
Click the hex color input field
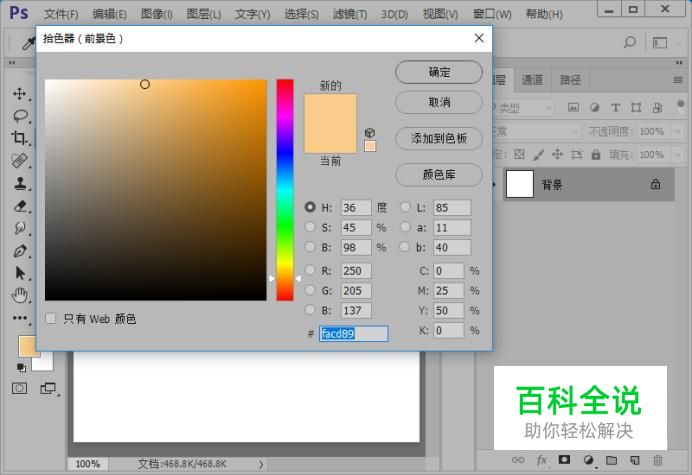point(354,334)
